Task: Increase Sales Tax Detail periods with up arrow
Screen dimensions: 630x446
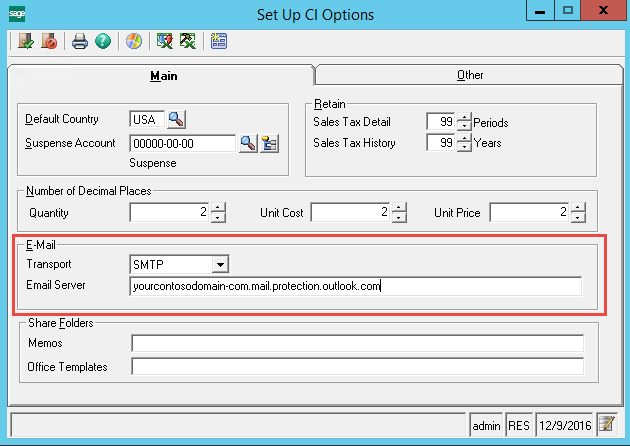Action: tap(463, 117)
